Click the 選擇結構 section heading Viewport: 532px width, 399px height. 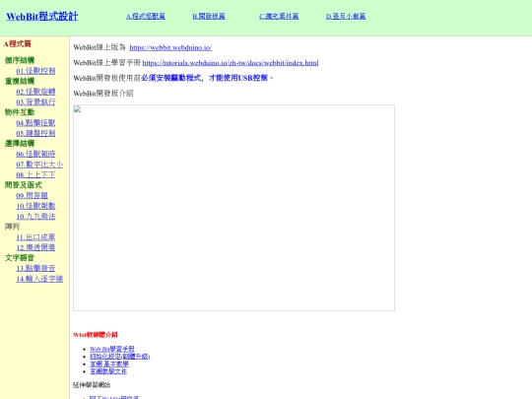[x=20, y=144]
